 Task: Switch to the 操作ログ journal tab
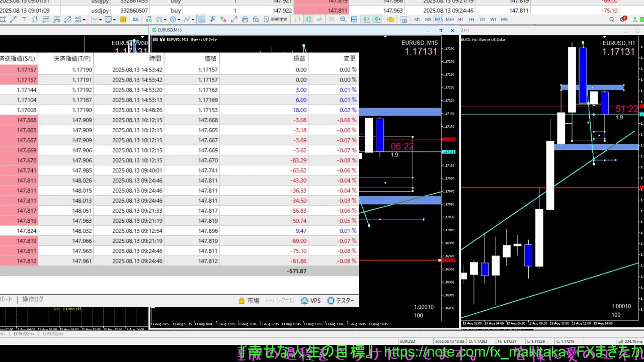[x=33, y=299]
